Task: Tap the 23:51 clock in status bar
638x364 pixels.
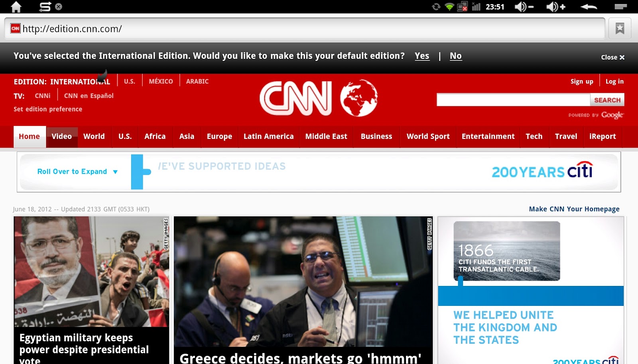Action: [x=495, y=7]
